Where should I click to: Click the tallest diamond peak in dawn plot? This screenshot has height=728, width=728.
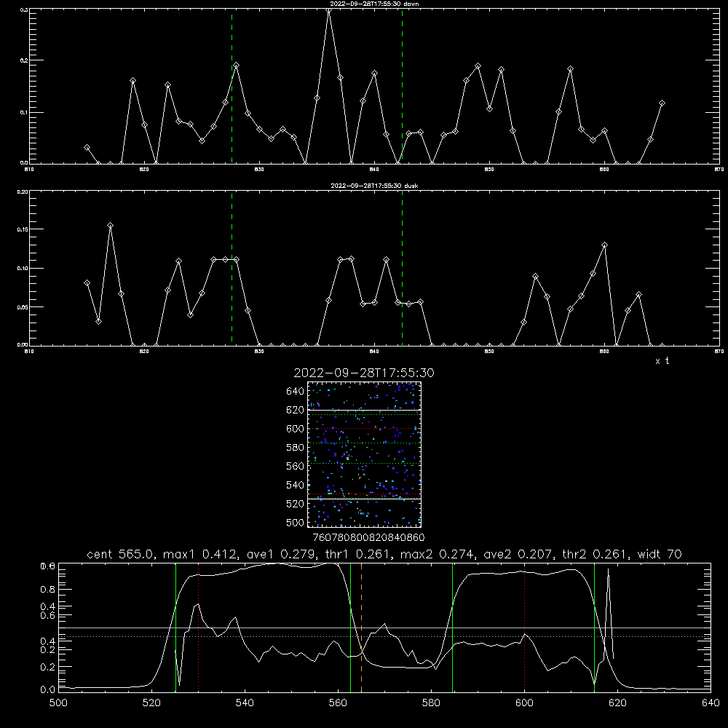[x=329, y=10]
